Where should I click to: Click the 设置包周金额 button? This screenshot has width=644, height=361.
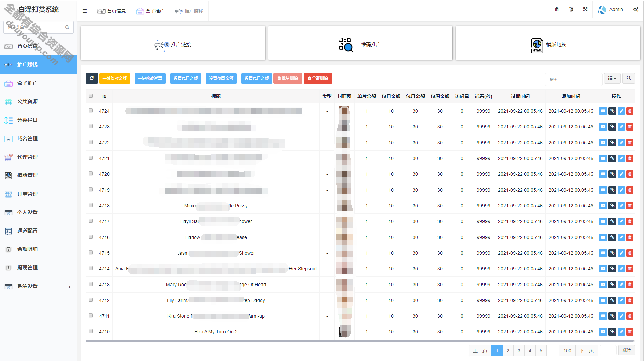(221, 78)
